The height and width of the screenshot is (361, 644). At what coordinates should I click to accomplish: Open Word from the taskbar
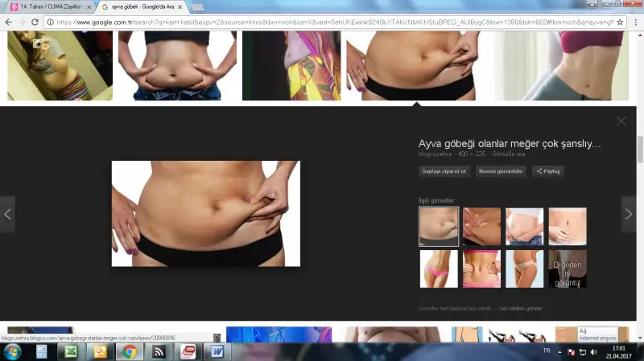tap(217, 351)
